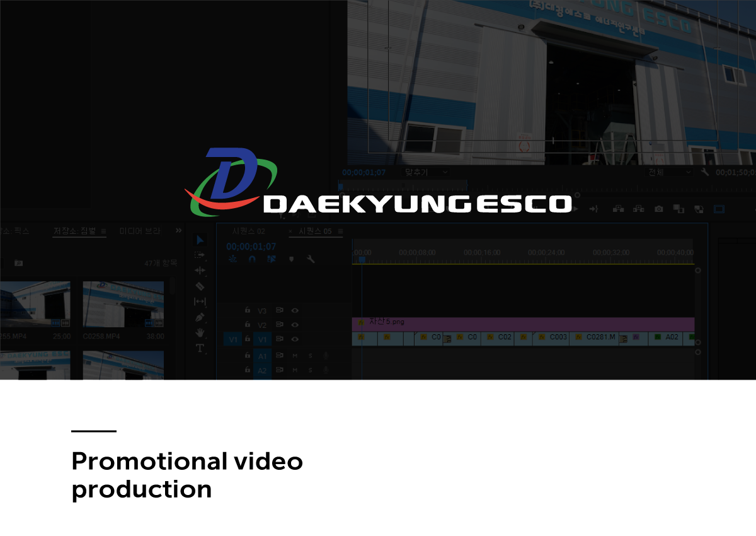Screen dimensions: 756x536
Task: Select the Type tool
Action: [200, 348]
